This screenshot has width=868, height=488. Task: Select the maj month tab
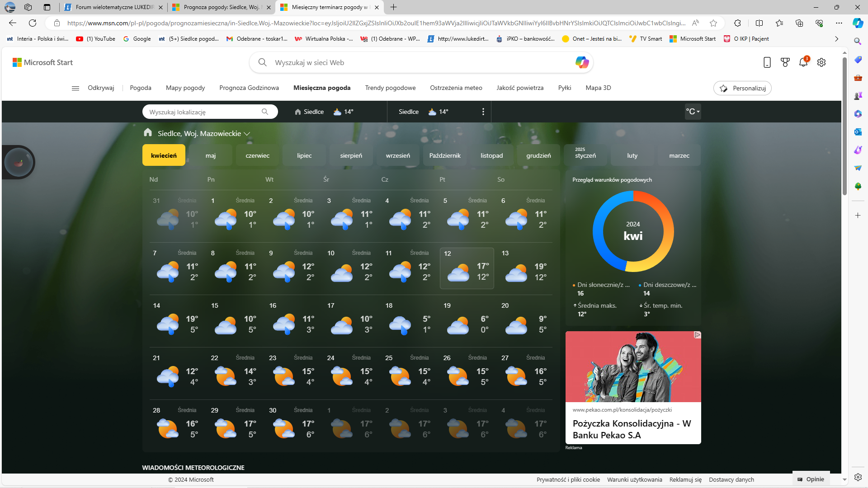211,155
